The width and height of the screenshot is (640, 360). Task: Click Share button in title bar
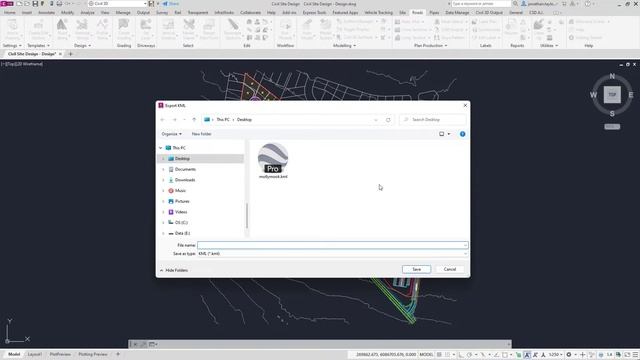tap(171, 4)
